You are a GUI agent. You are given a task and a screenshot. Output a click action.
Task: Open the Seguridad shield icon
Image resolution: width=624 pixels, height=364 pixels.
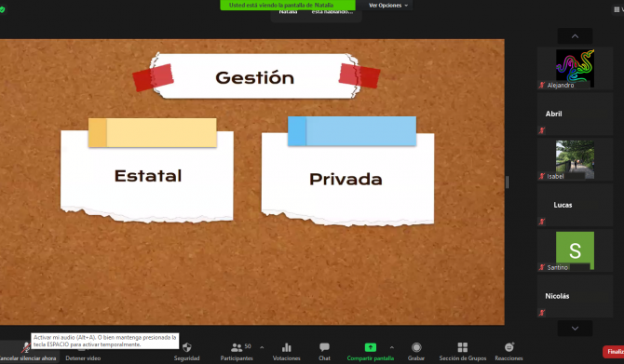click(x=186, y=347)
